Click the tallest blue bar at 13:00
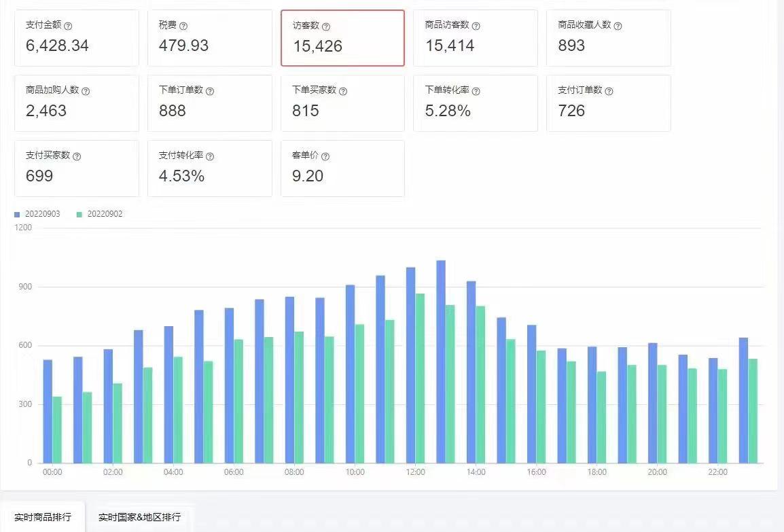The image size is (784, 532). [x=441, y=361]
